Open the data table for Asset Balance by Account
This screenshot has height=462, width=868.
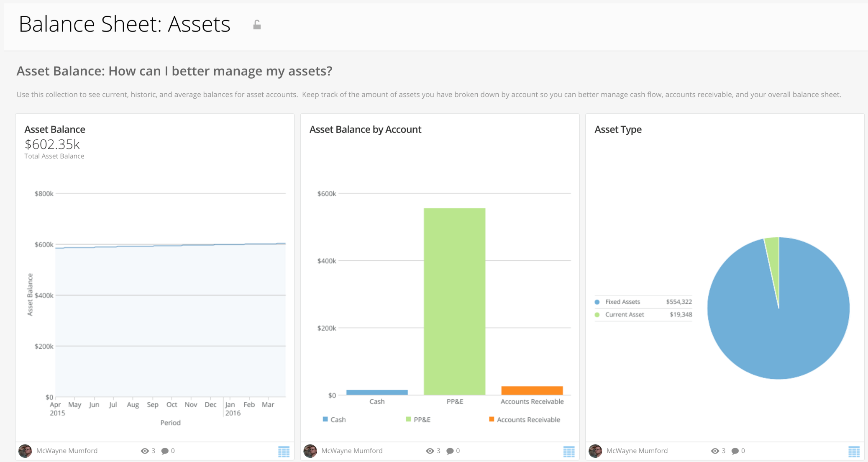point(569,452)
